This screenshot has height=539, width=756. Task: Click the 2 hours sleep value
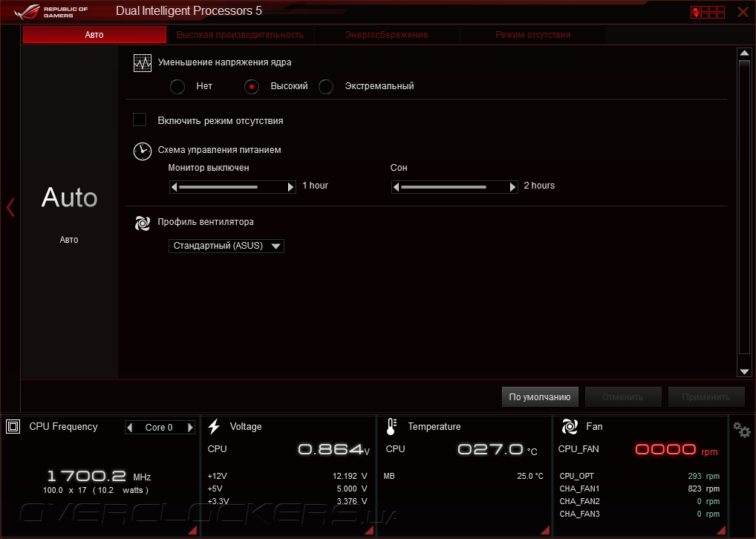click(539, 186)
